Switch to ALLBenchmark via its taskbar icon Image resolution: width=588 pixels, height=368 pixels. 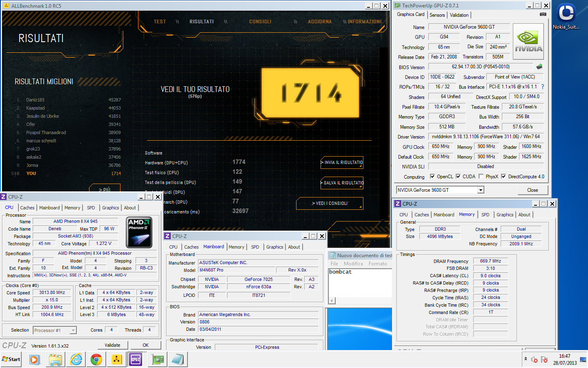pyautogui.click(x=117, y=359)
